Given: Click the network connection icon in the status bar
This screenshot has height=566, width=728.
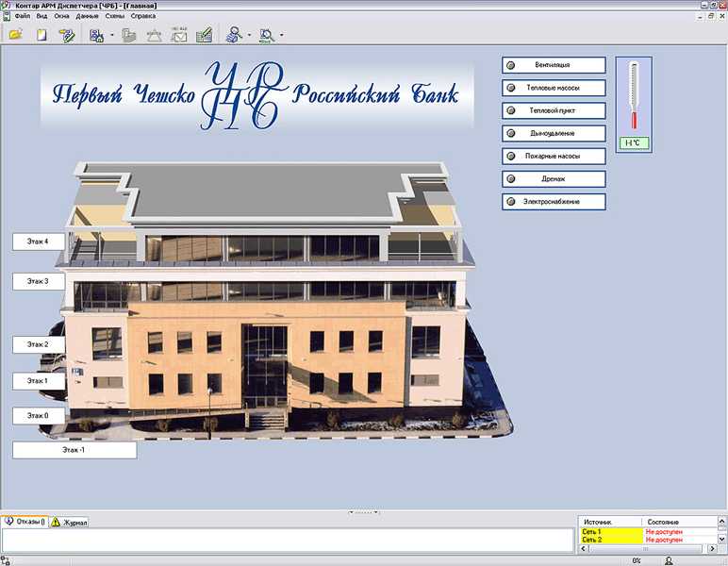Looking at the screenshot, I should pyautogui.click(x=6, y=561).
